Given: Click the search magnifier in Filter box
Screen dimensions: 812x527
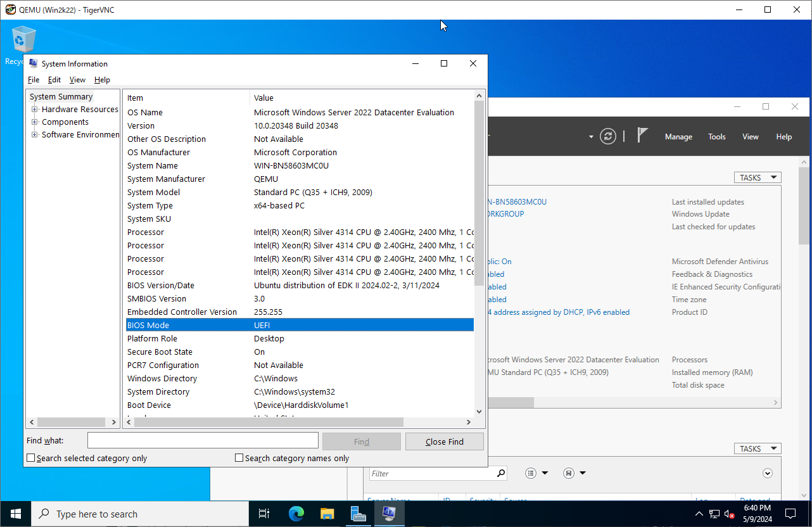Looking at the screenshot, I should 501,473.
